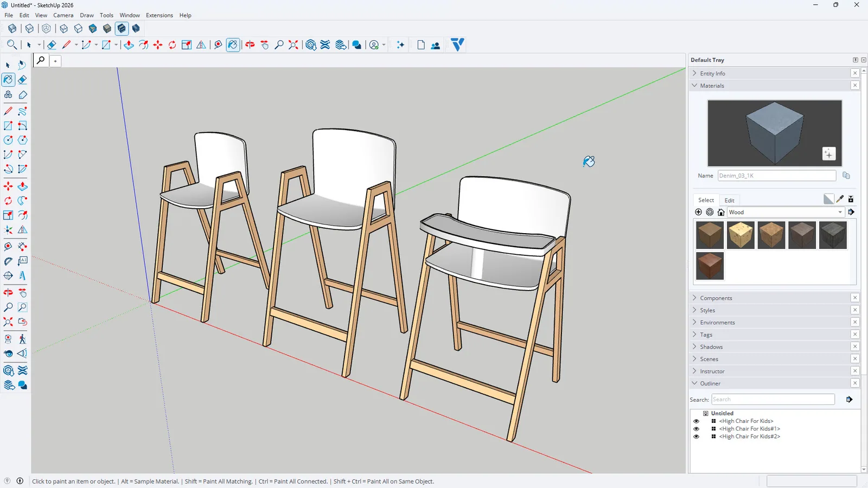Hide the first High Chair For Kids

pos(696,421)
